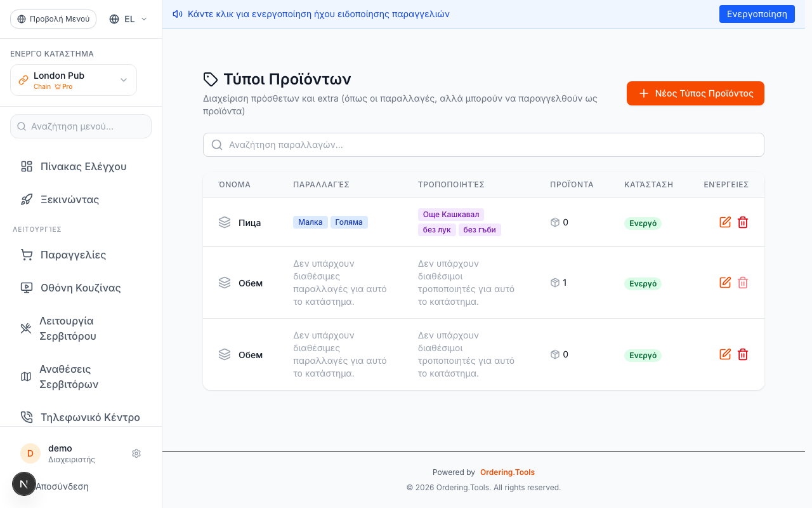Click the Ενεργοποίηση button

point(757,14)
